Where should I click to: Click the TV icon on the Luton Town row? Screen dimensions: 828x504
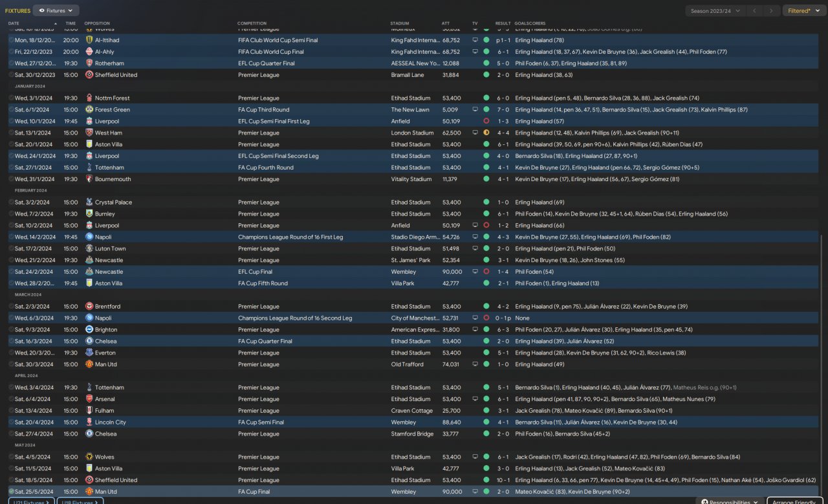click(475, 248)
